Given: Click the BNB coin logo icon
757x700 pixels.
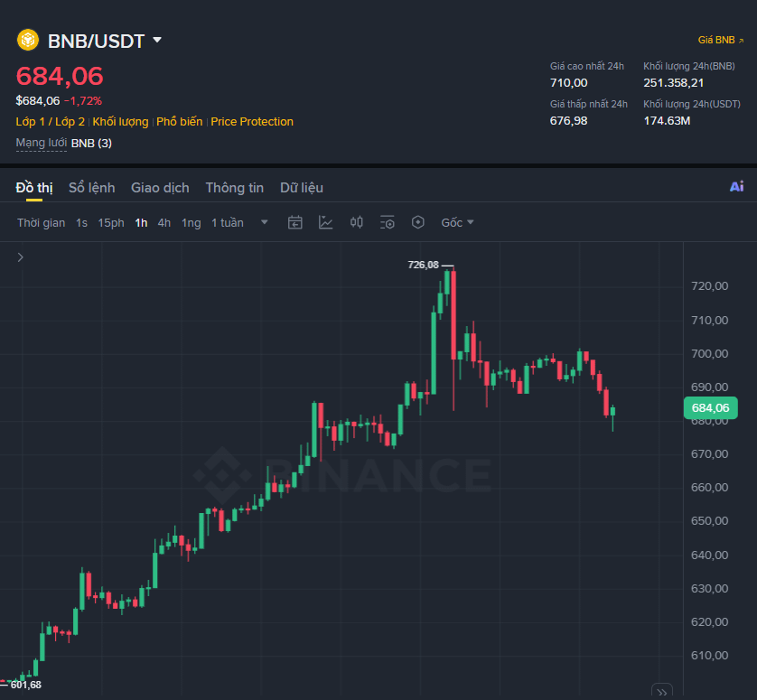Looking at the screenshot, I should (x=28, y=40).
